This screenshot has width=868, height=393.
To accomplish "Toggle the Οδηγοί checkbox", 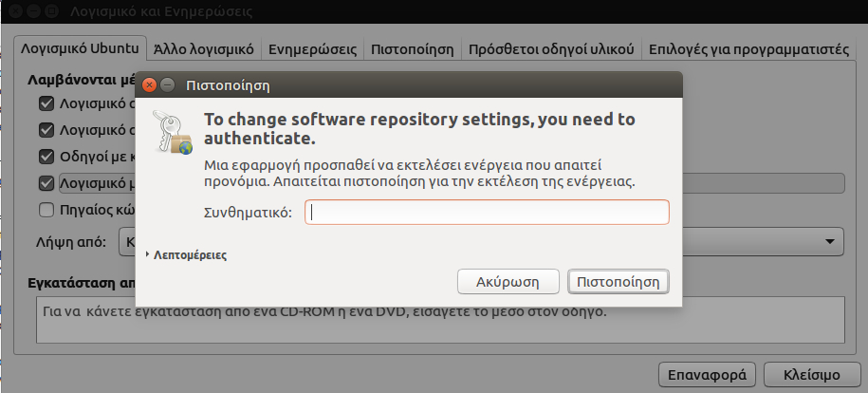I will (x=46, y=156).
